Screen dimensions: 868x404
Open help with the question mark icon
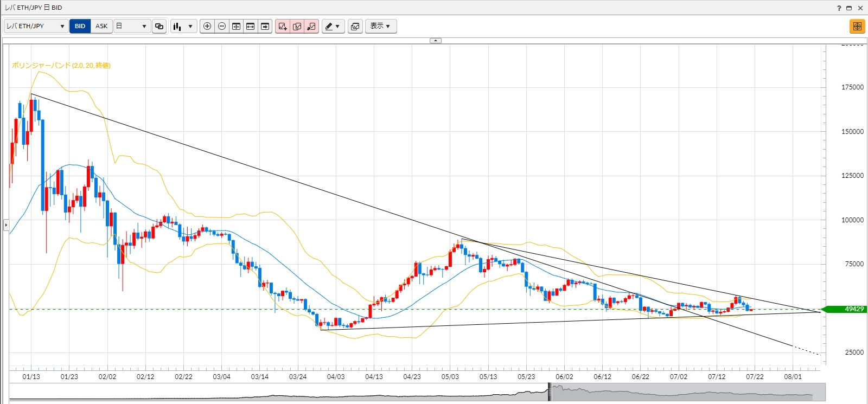tap(839, 8)
